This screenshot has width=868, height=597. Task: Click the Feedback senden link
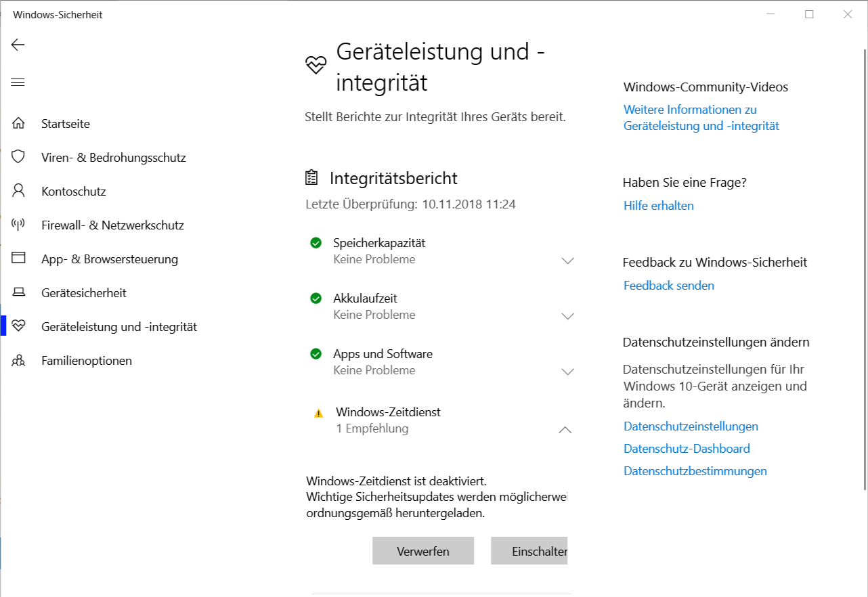[669, 286]
